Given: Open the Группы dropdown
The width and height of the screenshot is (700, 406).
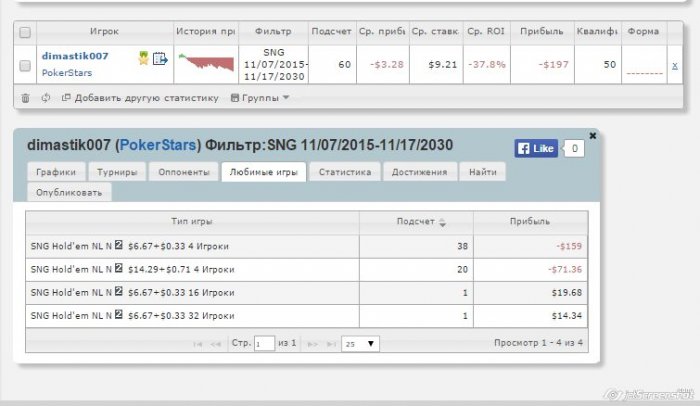Looking at the screenshot, I should click(260, 98).
